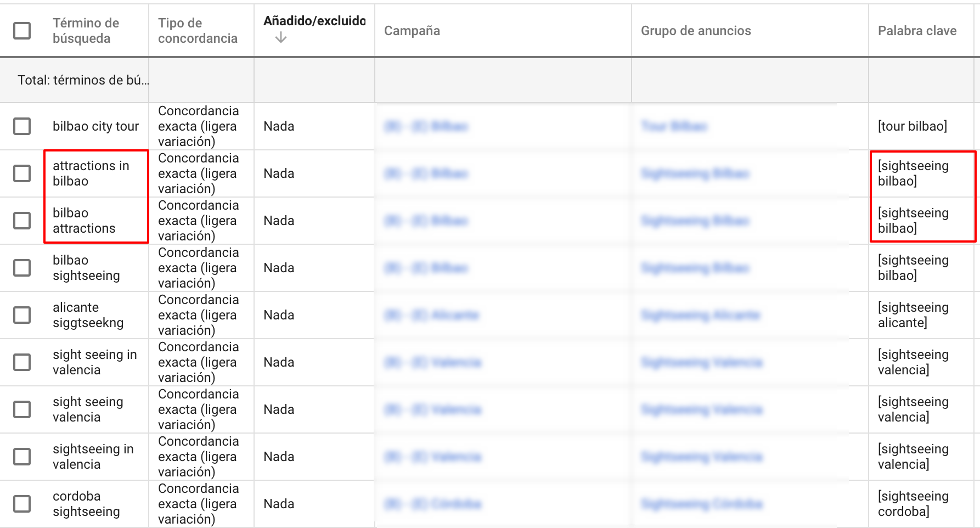Click the 'Palabra clave' column header

(917, 31)
